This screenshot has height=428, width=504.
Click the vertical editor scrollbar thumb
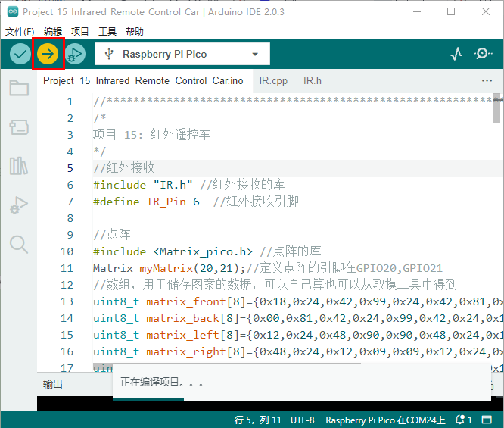pyautogui.click(x=496, y=108)
